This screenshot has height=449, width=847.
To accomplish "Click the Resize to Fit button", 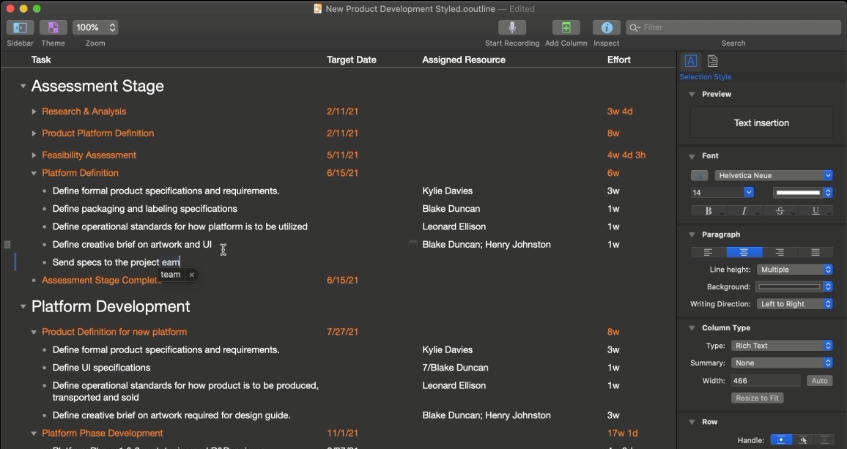I will click(757, 398).
